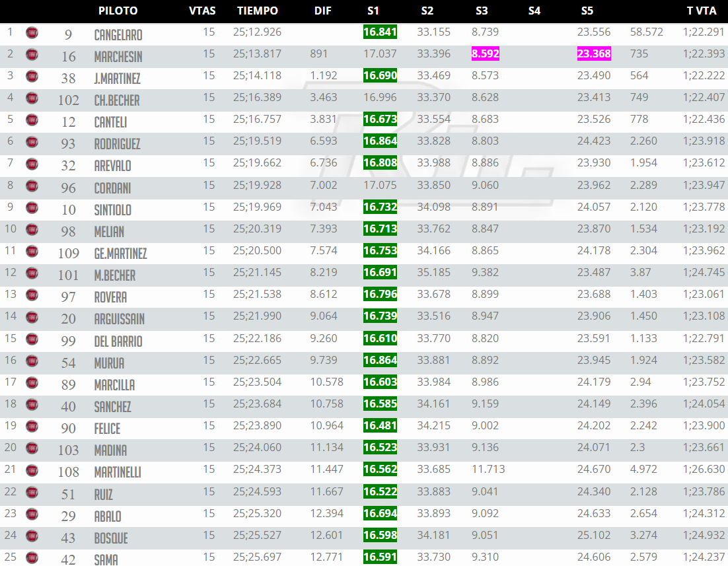
Task: Click the brand emblem next to Del Barrio
Action: [x=32, y=339]
